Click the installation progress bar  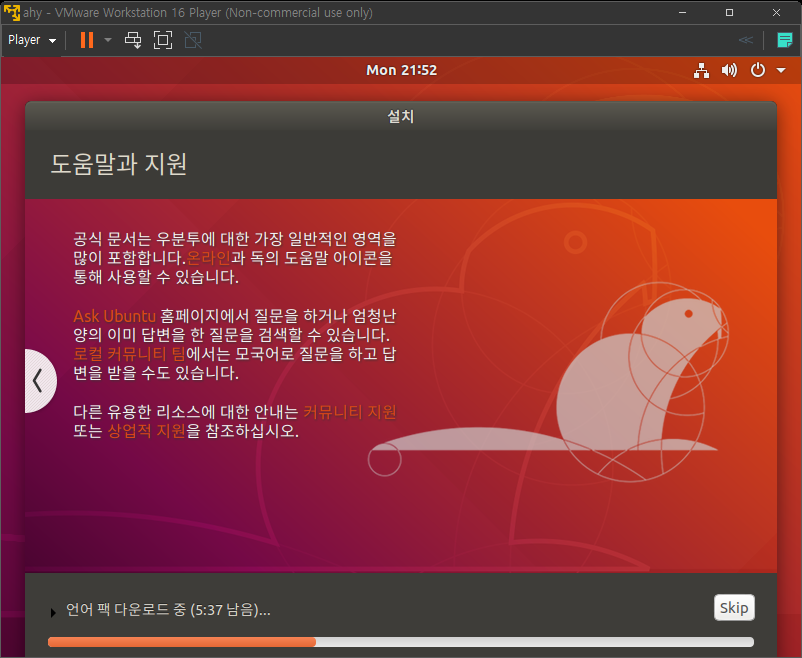[400, 642]
